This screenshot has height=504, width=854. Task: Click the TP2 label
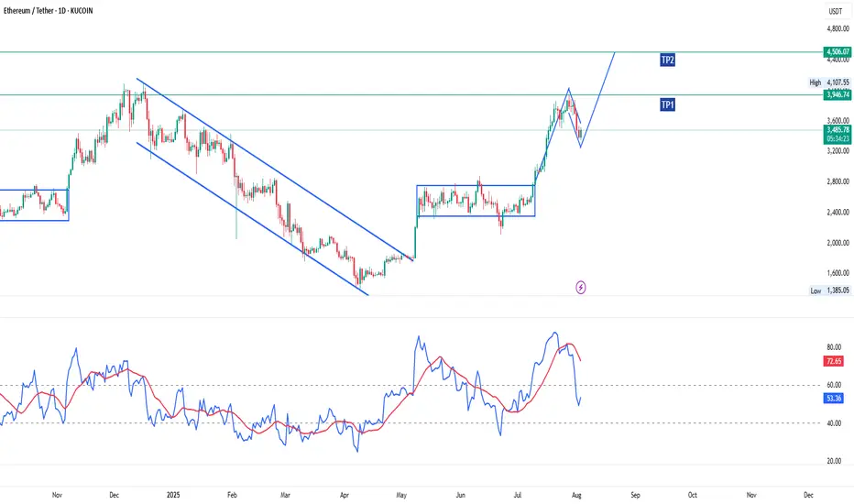(667, 60)
